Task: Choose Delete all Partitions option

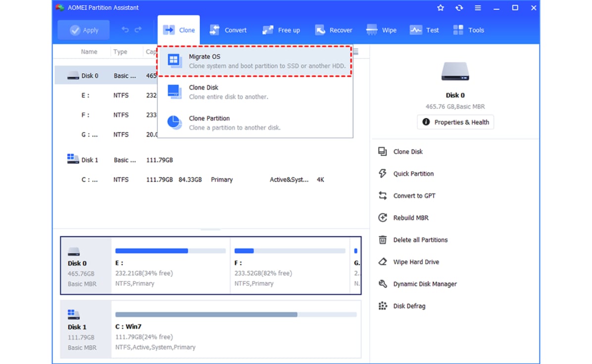Action: (x=420, y=240)
